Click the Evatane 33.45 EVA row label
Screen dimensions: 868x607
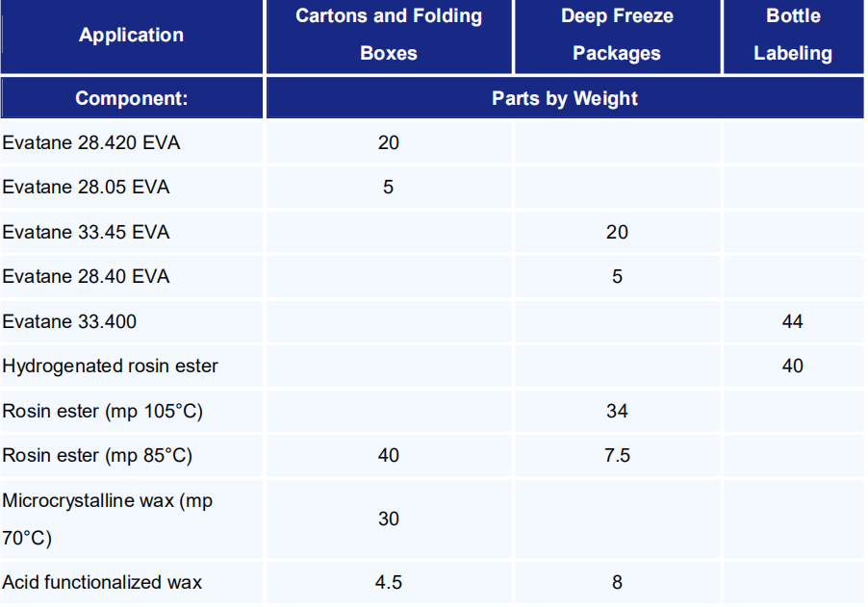coord(86,232)
